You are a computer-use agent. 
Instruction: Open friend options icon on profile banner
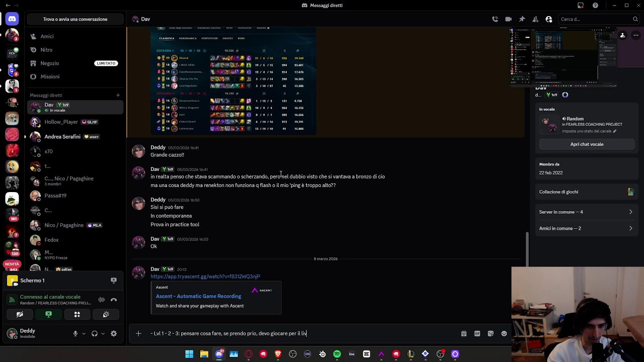[x=622, y=35]
